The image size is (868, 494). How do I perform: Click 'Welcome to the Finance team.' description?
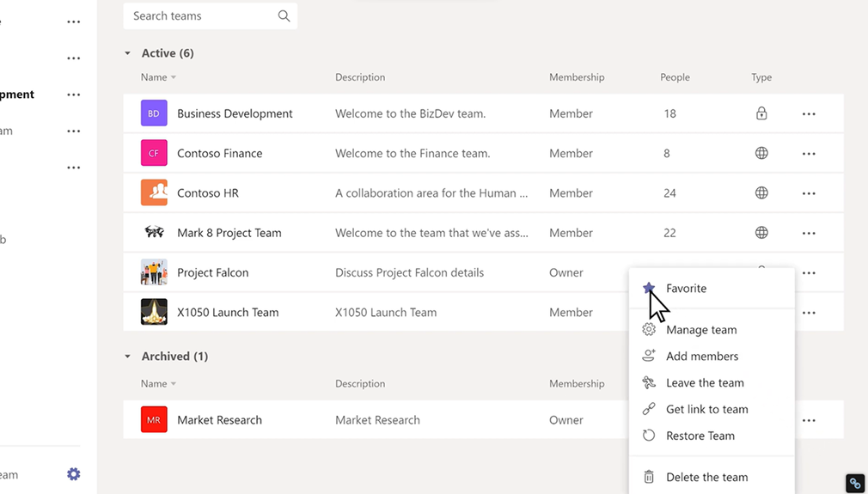413,153
